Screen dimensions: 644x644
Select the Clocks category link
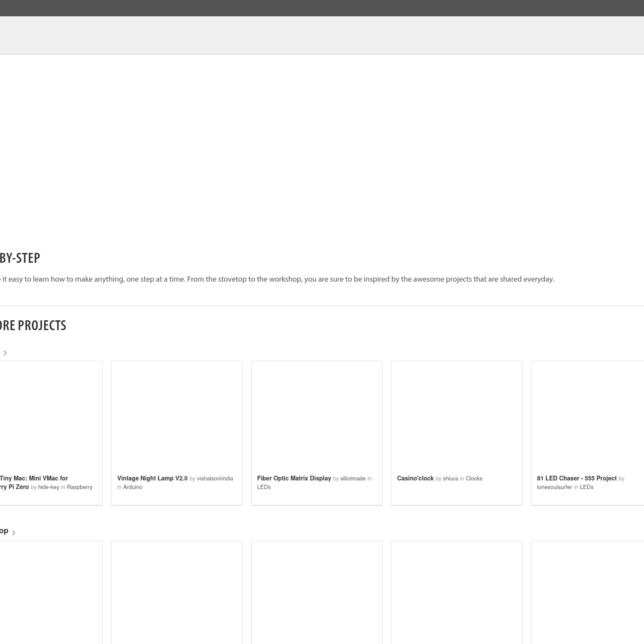pos(474,479)
